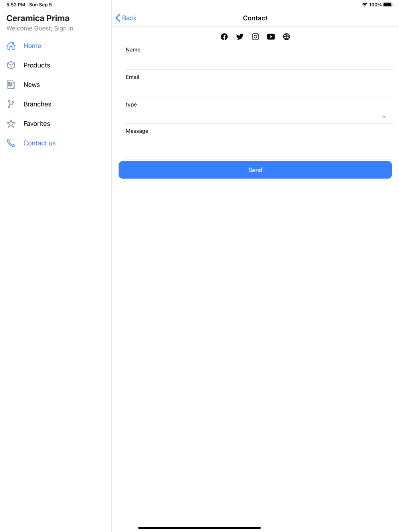Screen dimensions: 399x532
Task: Click the Branches fork icon
Action: point(11,104)
